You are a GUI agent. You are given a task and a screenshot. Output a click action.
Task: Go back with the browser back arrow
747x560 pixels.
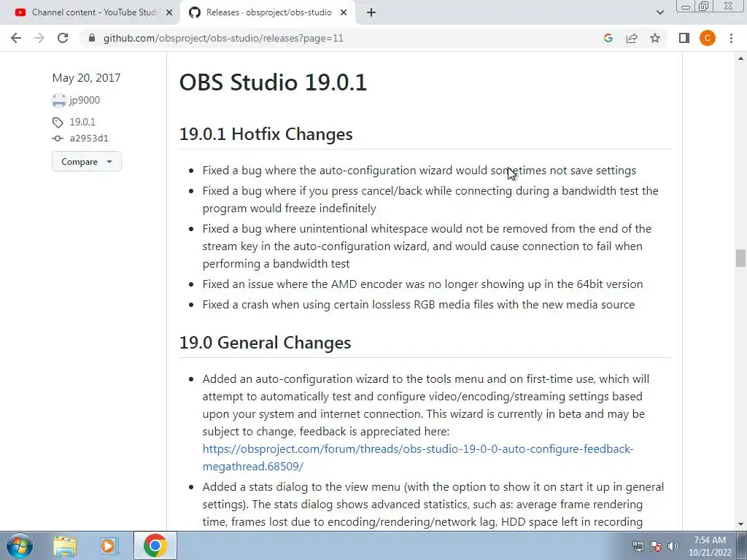coord(16,38)
